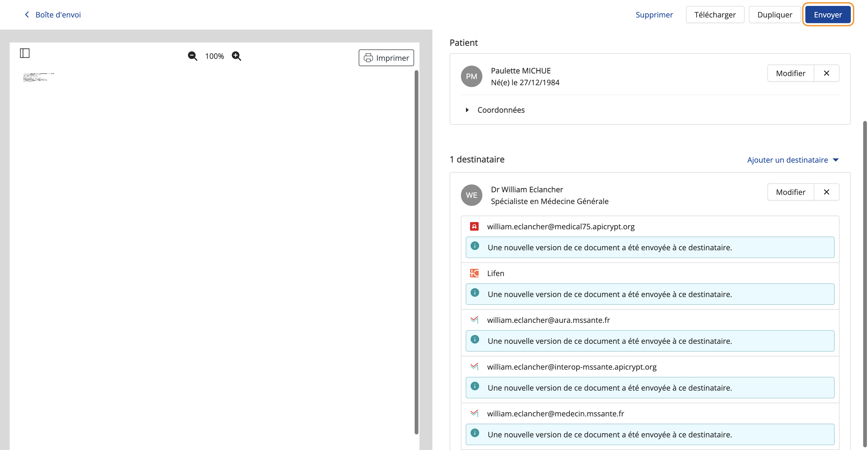Click the Lifen logo icon

474,273
